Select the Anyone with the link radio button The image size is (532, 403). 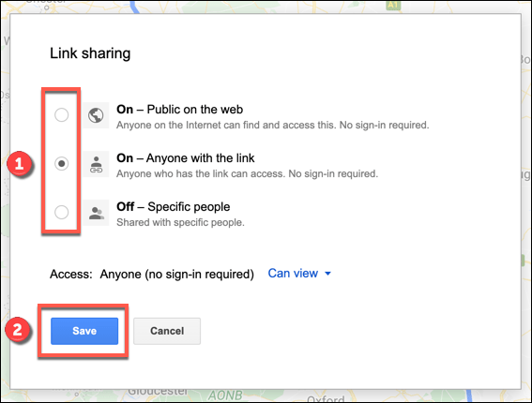coord(61,164)
